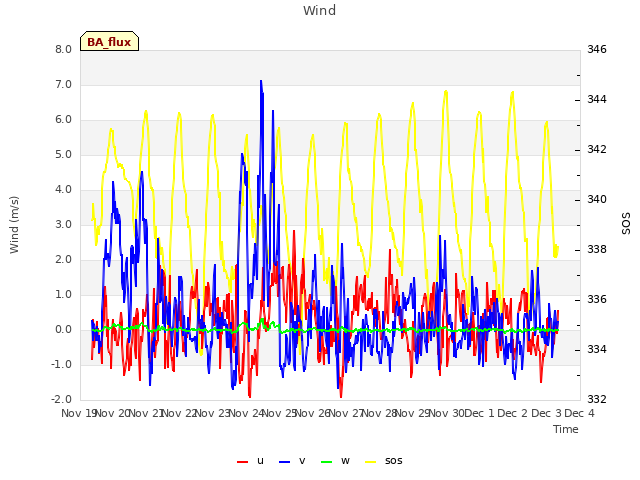Select the 'v' legend label text
640x480 pixels.
[302, 461]
